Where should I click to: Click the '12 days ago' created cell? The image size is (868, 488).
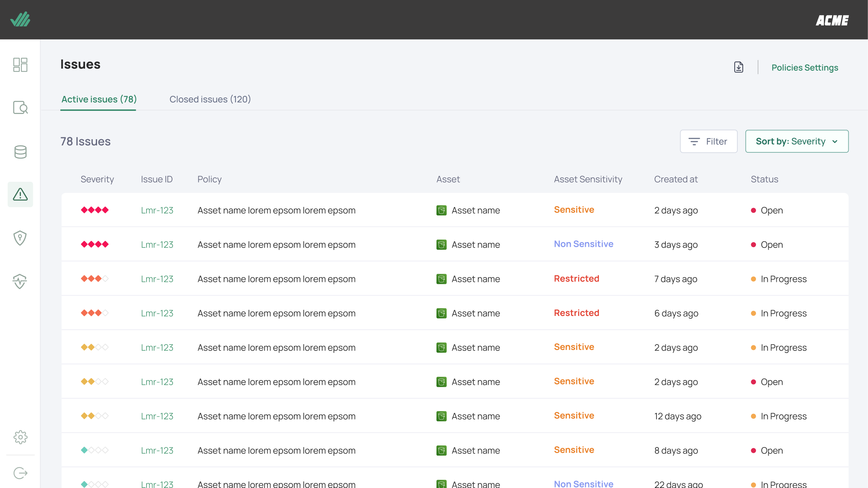click(678, 416)
